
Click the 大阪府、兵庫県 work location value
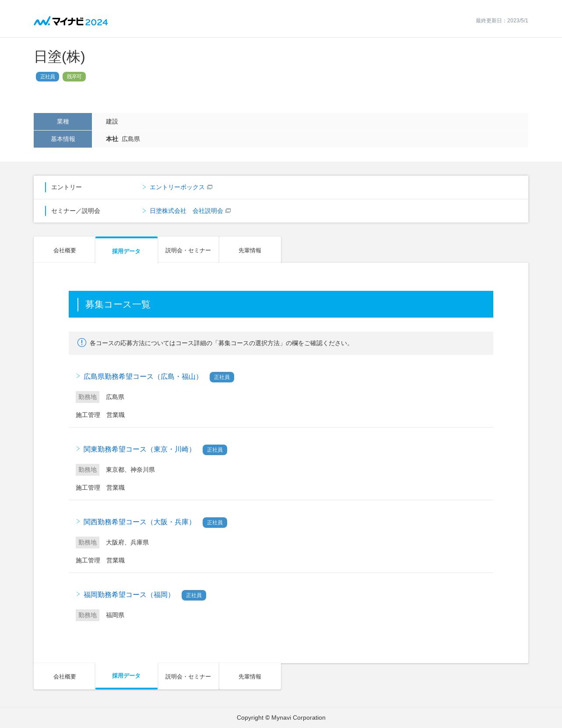coord(127,542)
